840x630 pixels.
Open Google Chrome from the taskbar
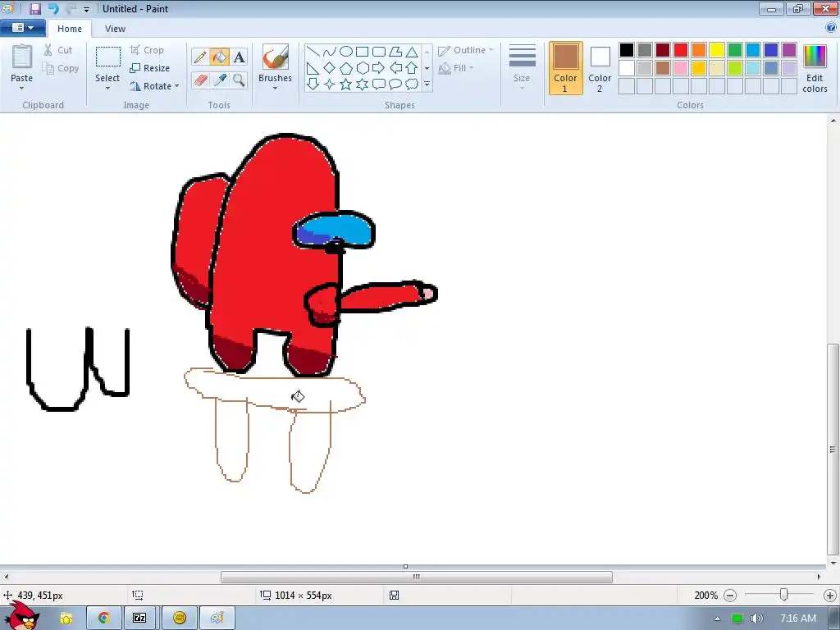click(104, 618)
